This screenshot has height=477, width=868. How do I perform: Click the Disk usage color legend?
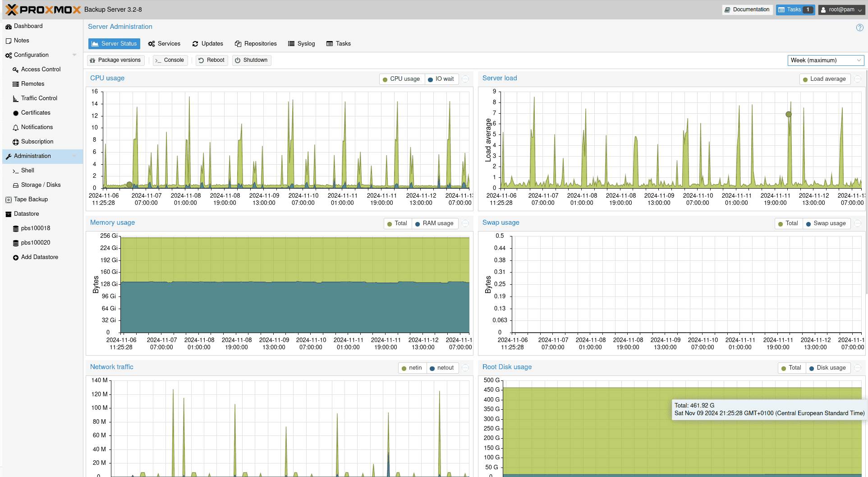(x=812, y=368)
